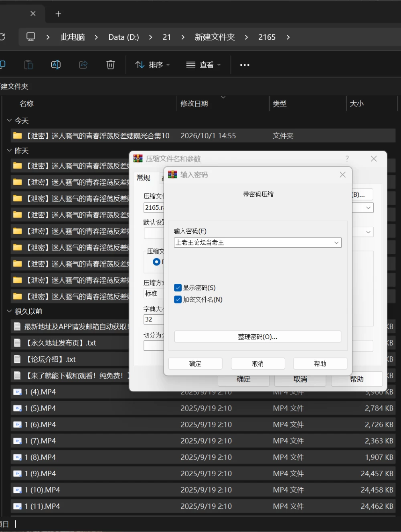Viewport: 401px width, 532px height.
Task: Open the password field dropdown arrow
Action: 336,243
